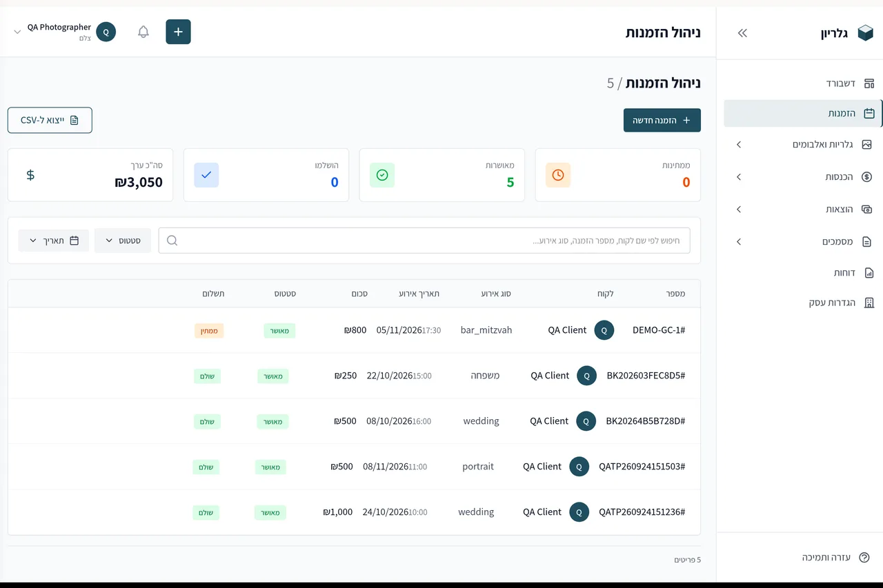Expand the גלריות ואלבומים submenu

[739, 145]
